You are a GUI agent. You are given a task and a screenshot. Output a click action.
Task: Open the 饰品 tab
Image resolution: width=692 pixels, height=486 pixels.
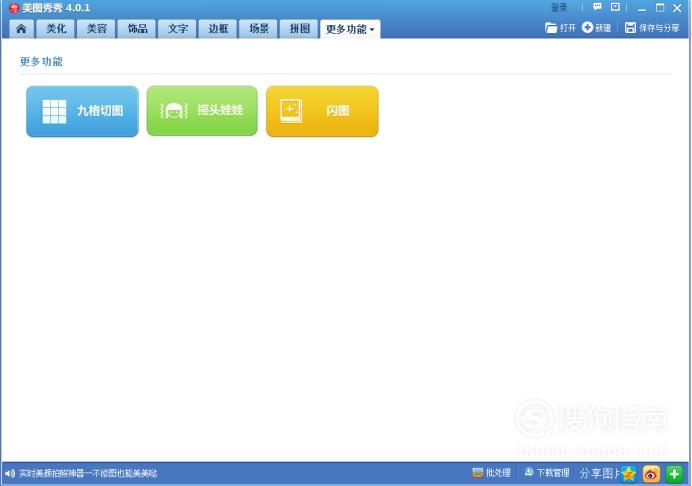pyautogui.click(x=137, y=29)
